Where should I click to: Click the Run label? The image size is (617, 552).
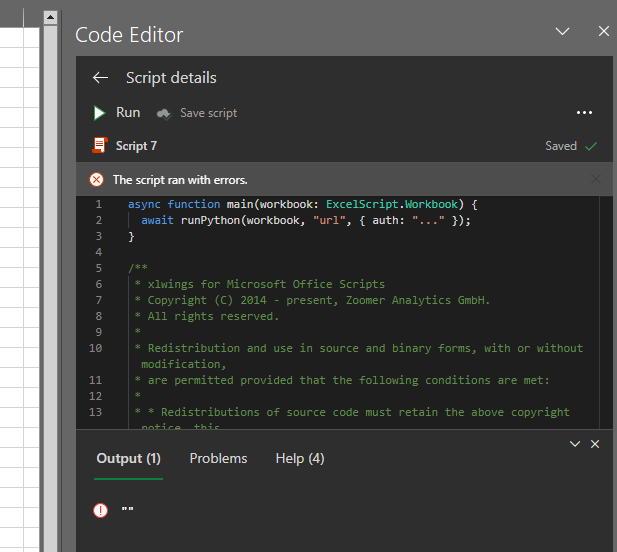pyautogui.click(x=128, y=113)
